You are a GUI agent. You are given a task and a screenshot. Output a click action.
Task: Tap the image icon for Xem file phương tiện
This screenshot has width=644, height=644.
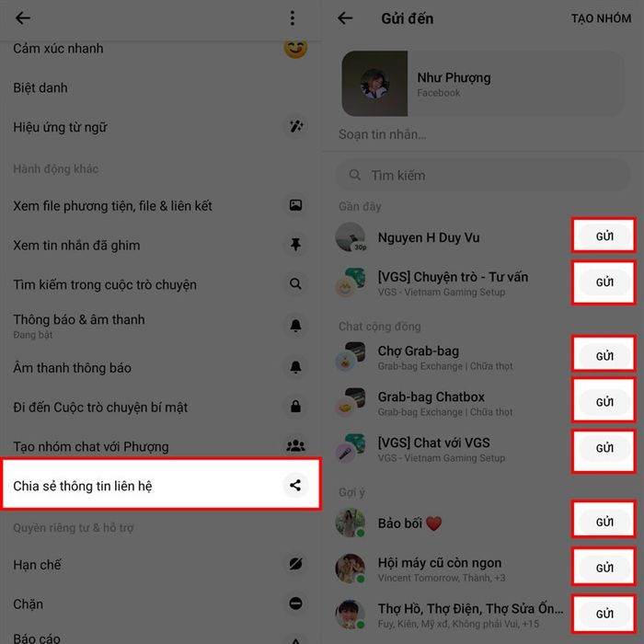(x=295, y=205)
